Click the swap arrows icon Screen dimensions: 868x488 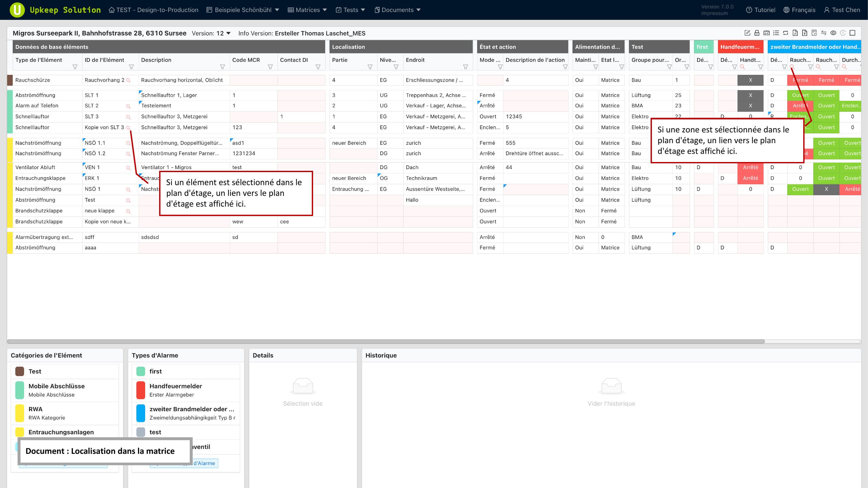pos(824,33)
